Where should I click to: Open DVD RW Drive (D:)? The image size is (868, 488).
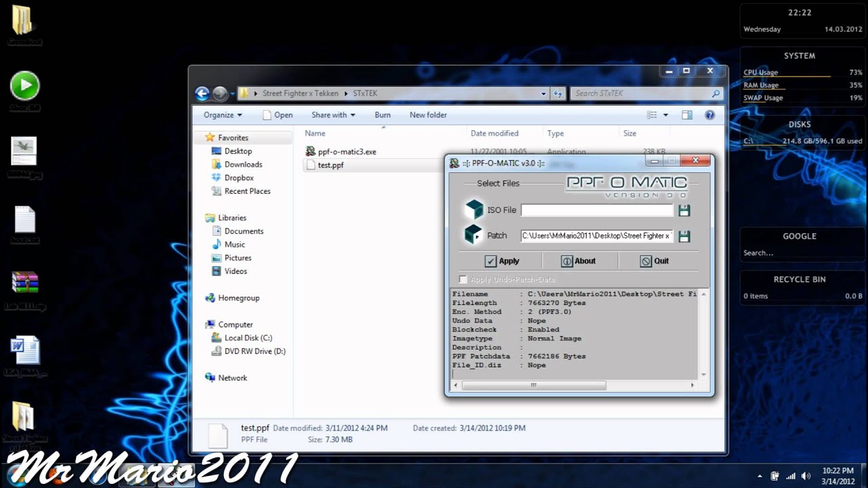point(255,351)
